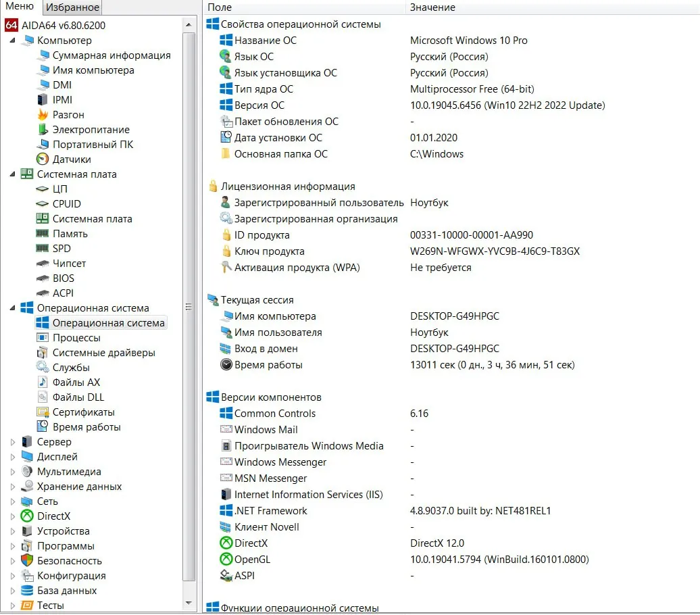Click the Сертификаты certificate icon
Screen dimensions: 700x615
[x=43, y=412]
